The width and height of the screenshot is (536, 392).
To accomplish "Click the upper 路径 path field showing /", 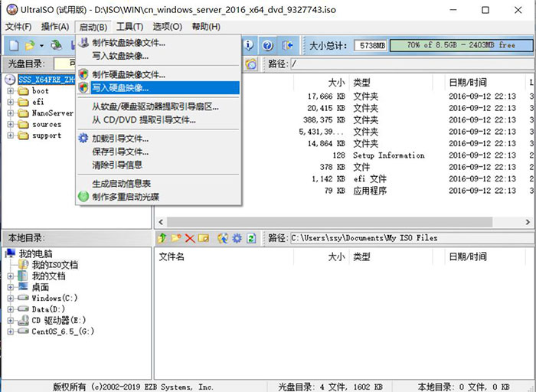I will click(412, 64).
